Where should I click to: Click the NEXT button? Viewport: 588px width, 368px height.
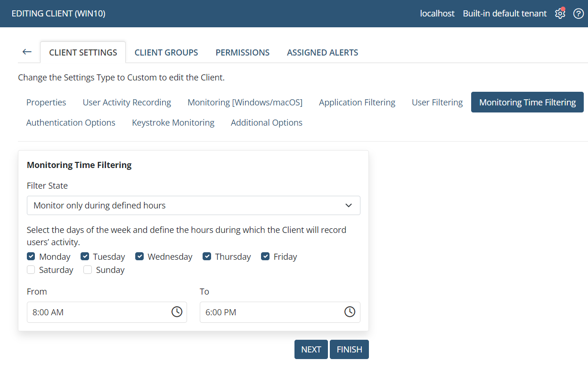click(x=311, y=350)
